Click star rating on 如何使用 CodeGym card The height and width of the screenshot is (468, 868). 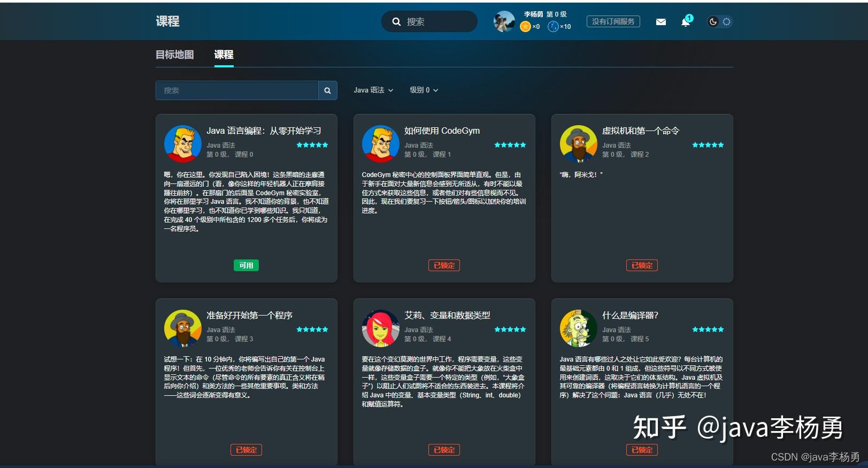point(510,145)
